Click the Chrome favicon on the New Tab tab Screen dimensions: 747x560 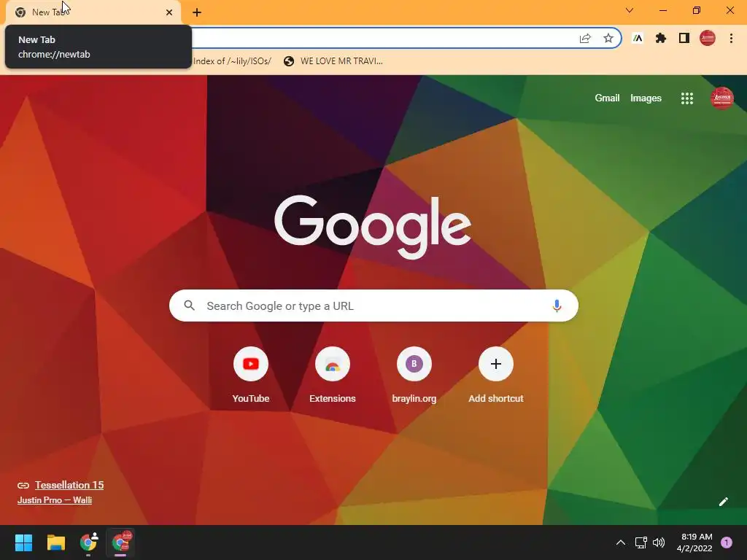click(x=20, y=12)
